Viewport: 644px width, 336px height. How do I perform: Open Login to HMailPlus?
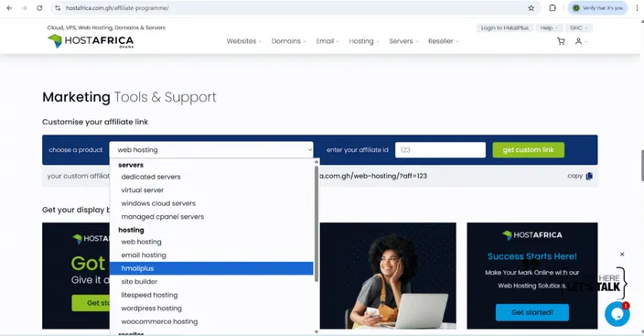coord(504,28)
